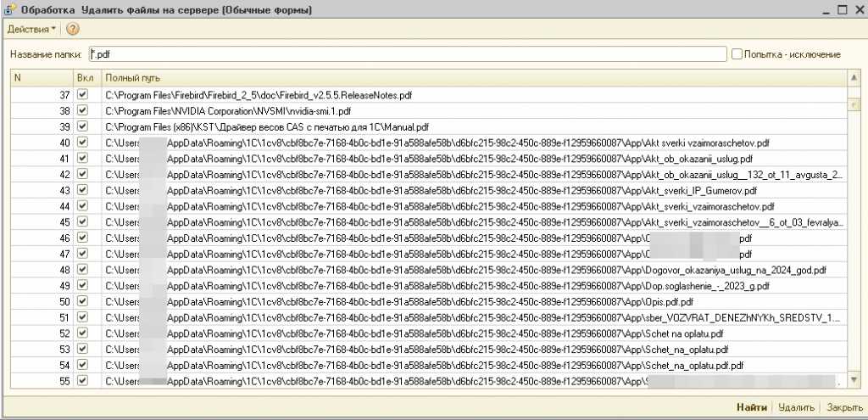Click row number 51 cell

coord(42,318)
